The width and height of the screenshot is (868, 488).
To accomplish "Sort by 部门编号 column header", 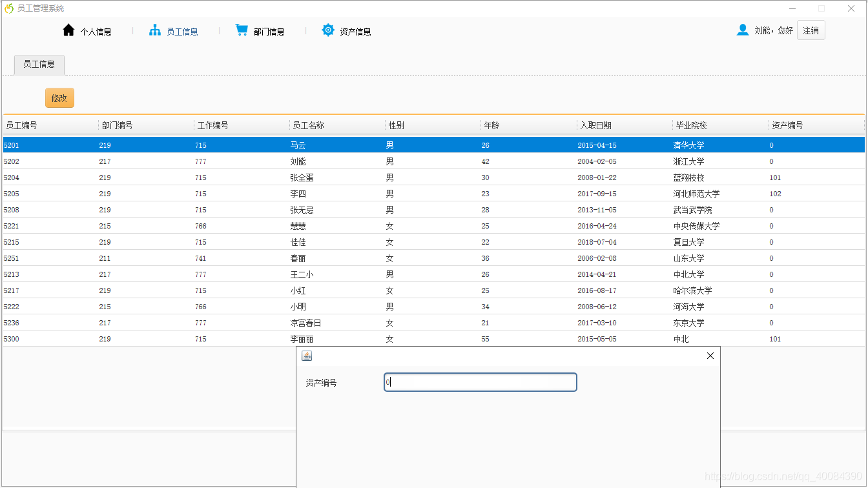I will pyautogui.click(x=147, y=125).
